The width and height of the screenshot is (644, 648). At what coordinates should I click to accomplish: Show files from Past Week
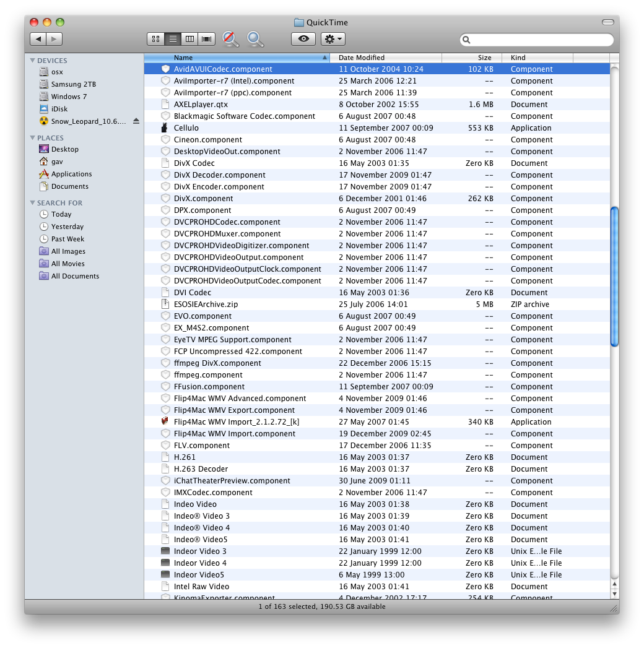pyautogui.click(x=67, y=239)
